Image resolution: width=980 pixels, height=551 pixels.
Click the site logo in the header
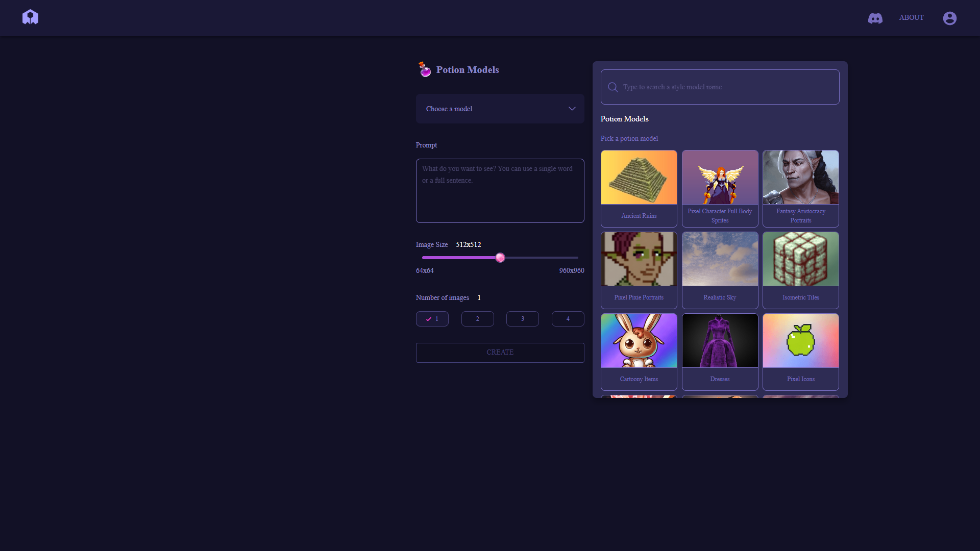coord(30,17)
